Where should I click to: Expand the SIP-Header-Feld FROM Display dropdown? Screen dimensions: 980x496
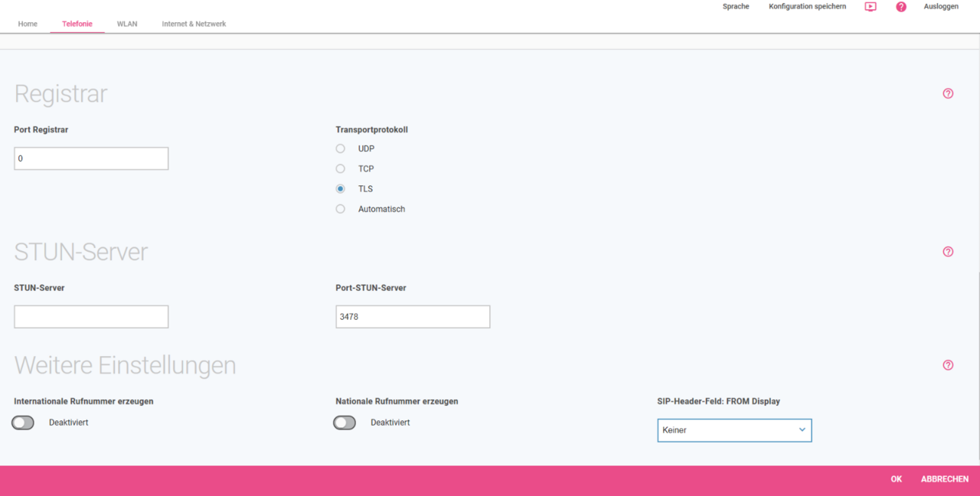click(x=733, y=430)
